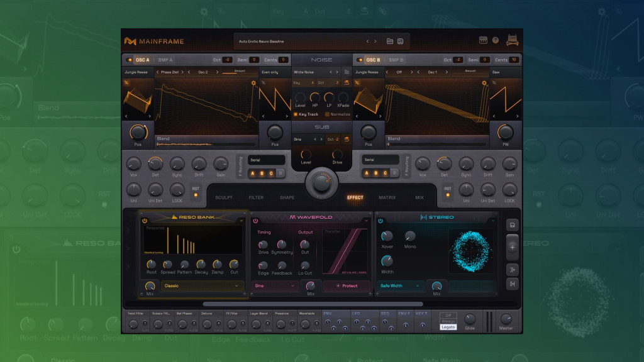Viewport: 644px width, 362px height.
Task: Open OSC B warp settings gear icon
Action: pos(484,84)
